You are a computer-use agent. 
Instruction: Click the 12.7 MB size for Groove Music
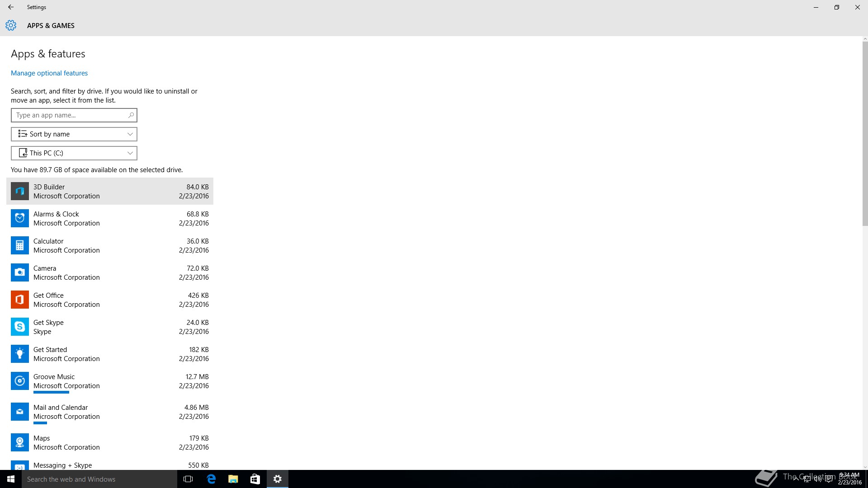pyautogui.click(x=197, y=377)
